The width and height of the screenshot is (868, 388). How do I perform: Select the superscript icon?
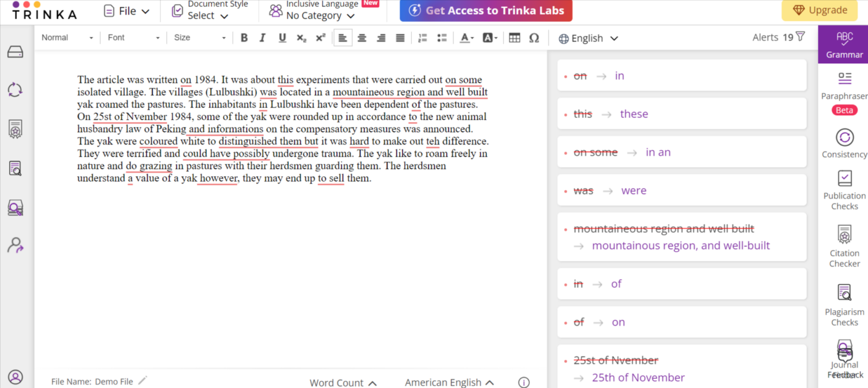[320, 38]
